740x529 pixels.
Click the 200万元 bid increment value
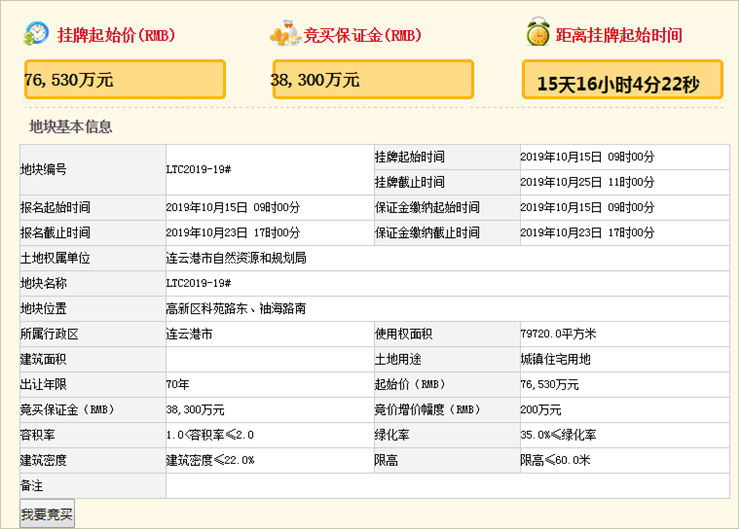[541, 410]
